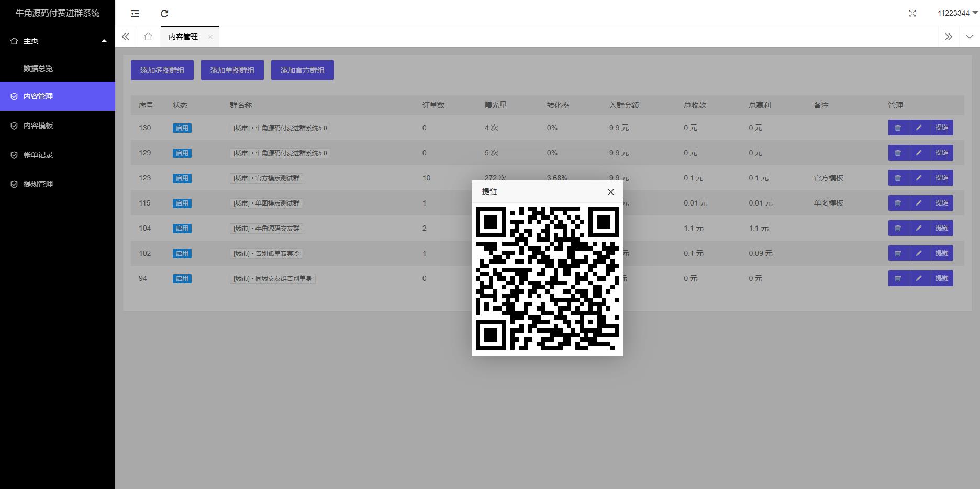Click group name 牛角源码交友群
The width and height of the screenshot is (980, 489).
pos(266,229)
